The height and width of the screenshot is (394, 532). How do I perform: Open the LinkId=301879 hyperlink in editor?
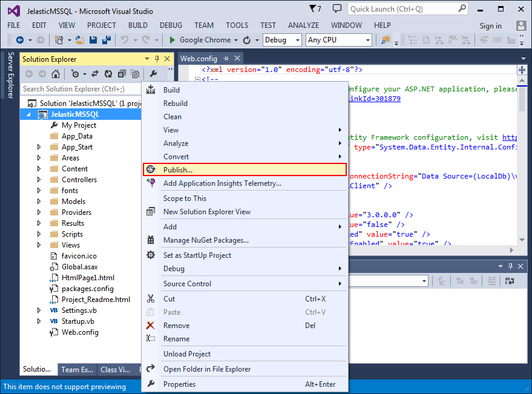pyautogui.click(x=375, y=99)
